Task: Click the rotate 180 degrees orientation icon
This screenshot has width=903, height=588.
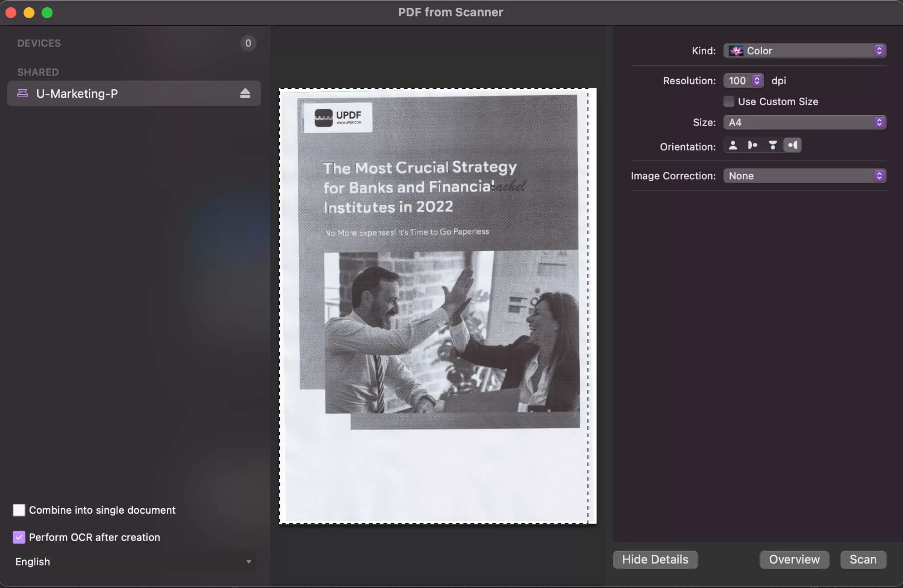Action: tap(772, 145)
